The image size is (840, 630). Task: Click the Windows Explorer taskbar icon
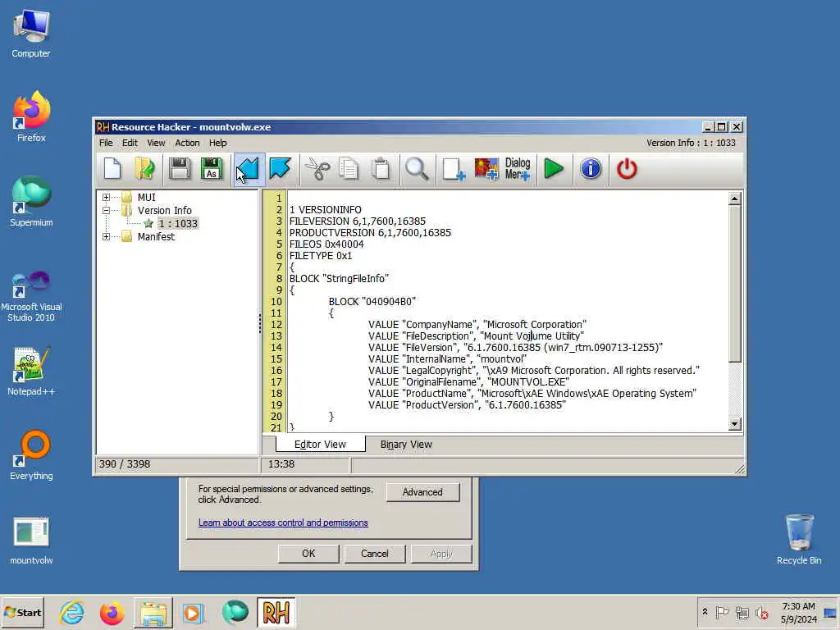pyautogui.click(x=153, y=612)
